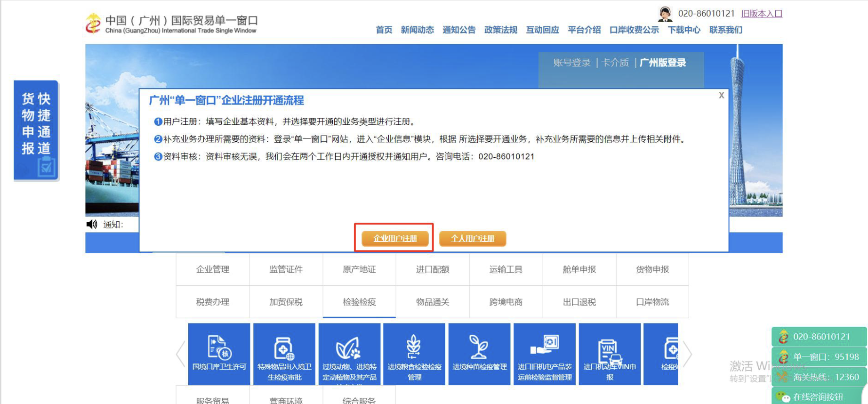Screen dimensions: 868x404
Task: Click the notification speaker icon
Action: (92, 224)
